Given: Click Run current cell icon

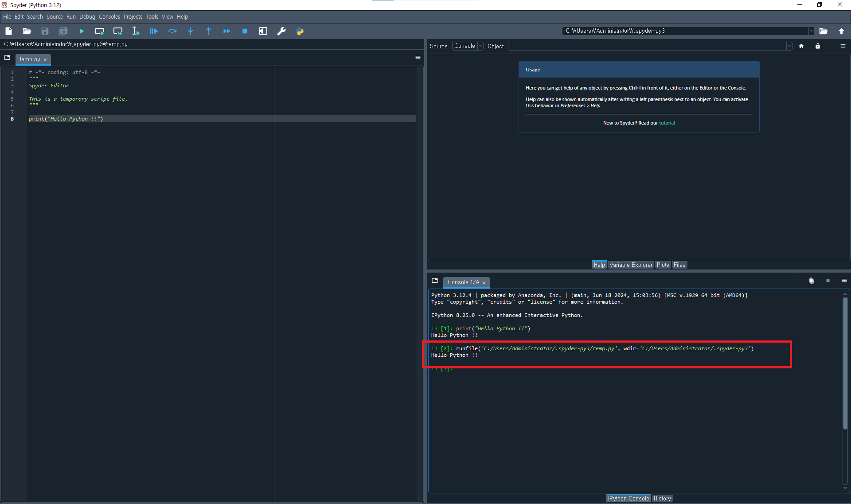Looking at the screenshot, I should (x=99, y=31).
